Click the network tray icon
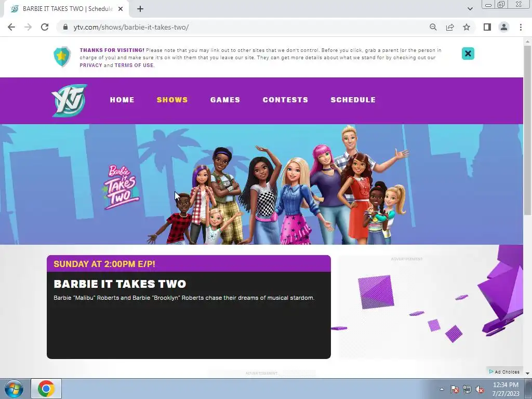 point(467,389)
